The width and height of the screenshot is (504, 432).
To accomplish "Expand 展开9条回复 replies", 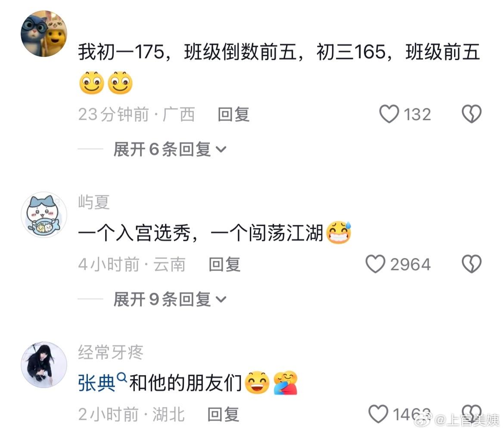I will coord(170,300).
